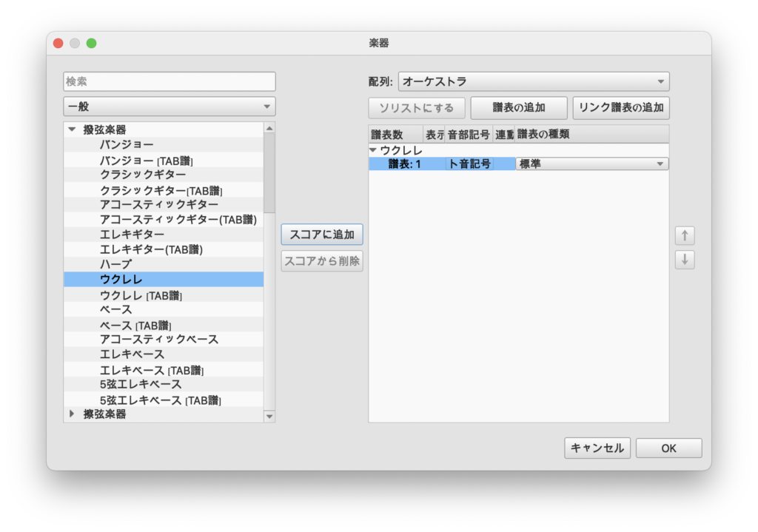
Task: Click the リンク譜表の追加 button
Action: (x=621, y=108)
